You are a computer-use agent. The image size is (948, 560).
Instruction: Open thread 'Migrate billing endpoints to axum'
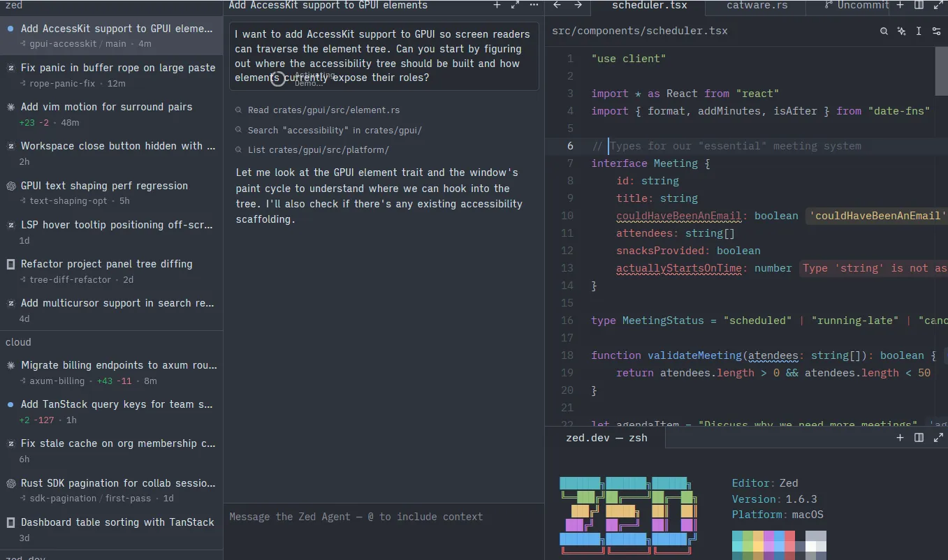point(112,372)
